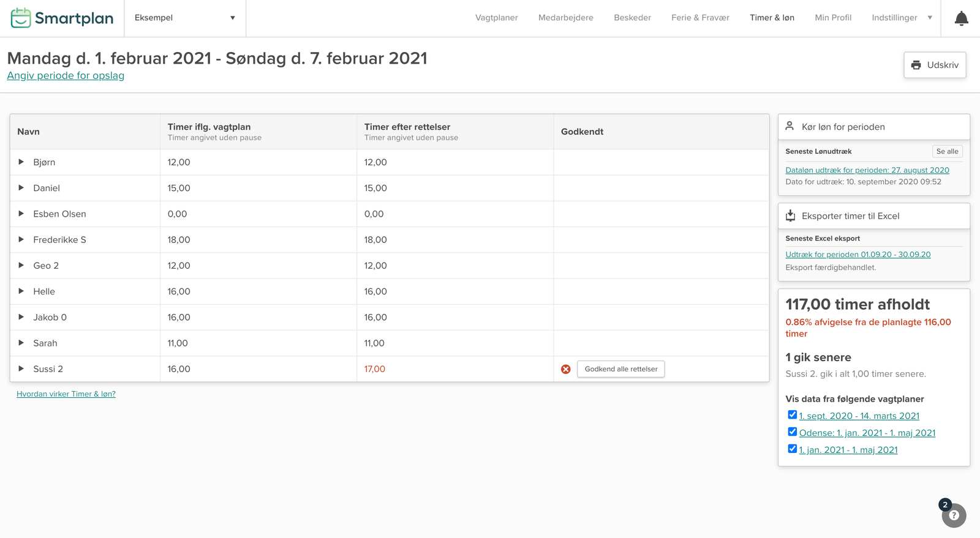Click the notification bell icon
The height and width of the screenshot is (538, 980).
961,18
